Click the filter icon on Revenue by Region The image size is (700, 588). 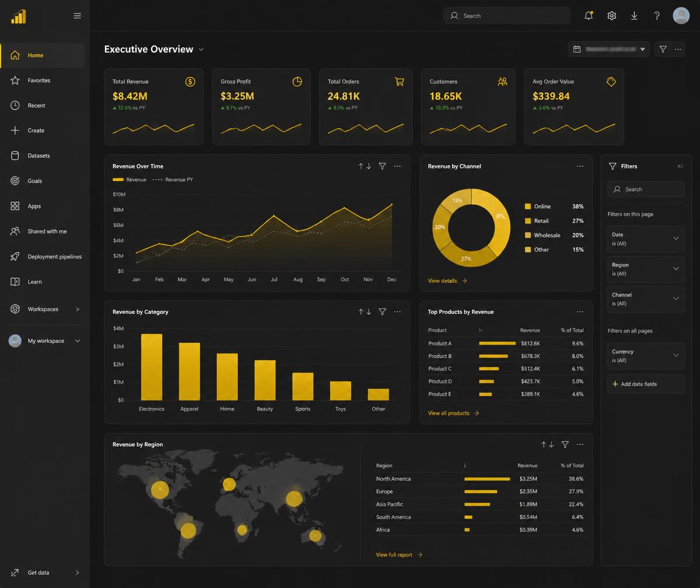pos(565,444)
